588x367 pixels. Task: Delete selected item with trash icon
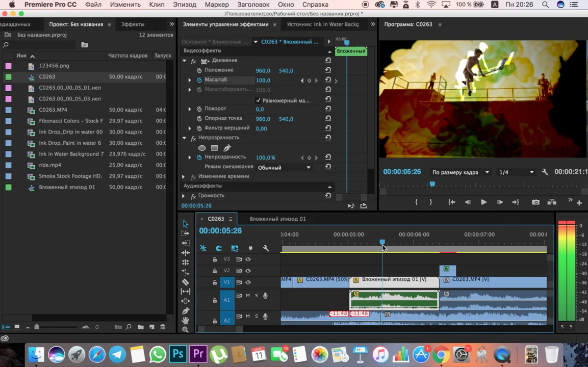pyautogui.click(x=163, y=327)
